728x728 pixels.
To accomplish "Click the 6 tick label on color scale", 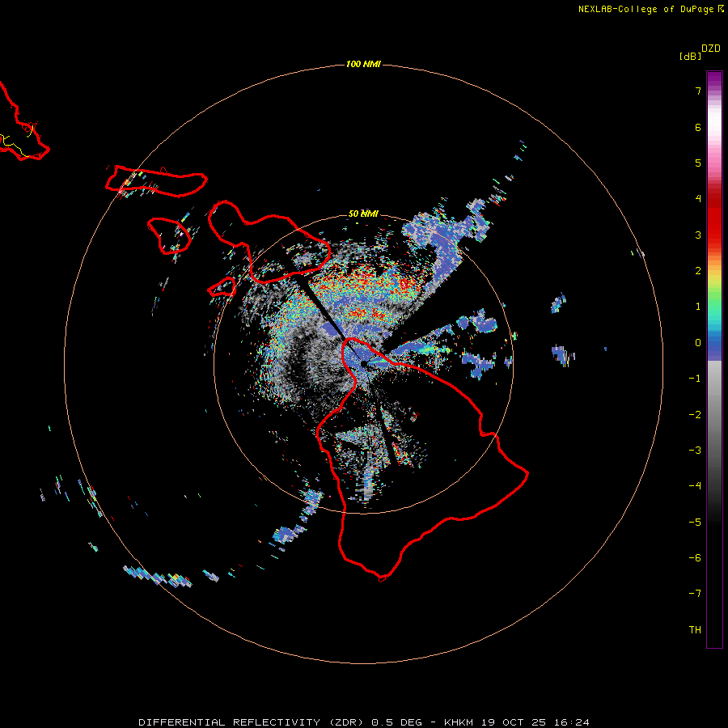I will (698, 127).
